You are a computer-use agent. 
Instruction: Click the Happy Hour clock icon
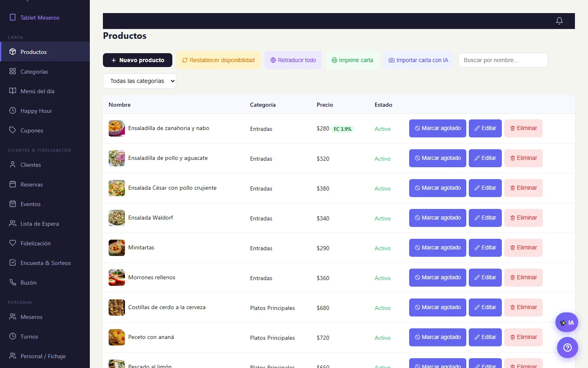coord(13,110)
